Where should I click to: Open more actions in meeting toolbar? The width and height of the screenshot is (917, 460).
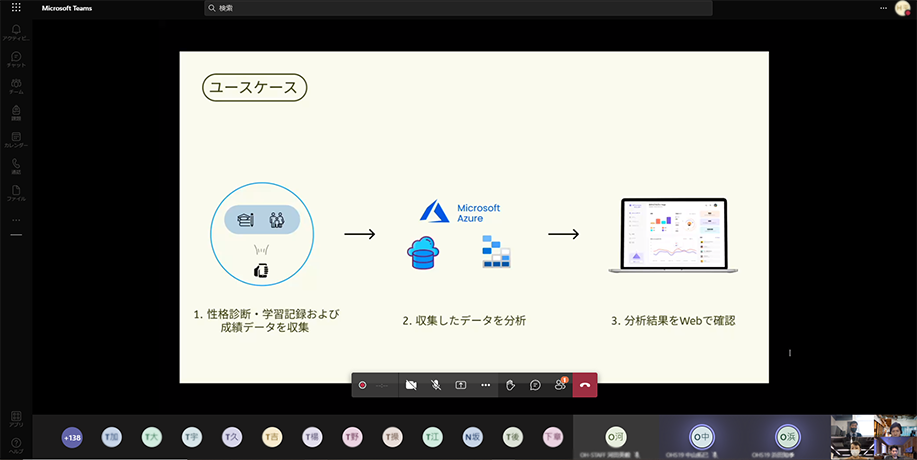(485, 385)
